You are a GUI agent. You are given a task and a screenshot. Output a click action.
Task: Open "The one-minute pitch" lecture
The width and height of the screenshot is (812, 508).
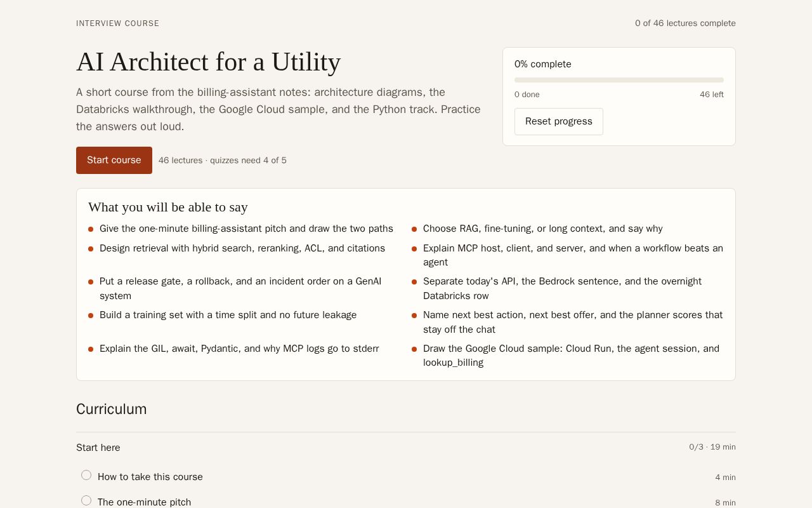tap(145, 502)
